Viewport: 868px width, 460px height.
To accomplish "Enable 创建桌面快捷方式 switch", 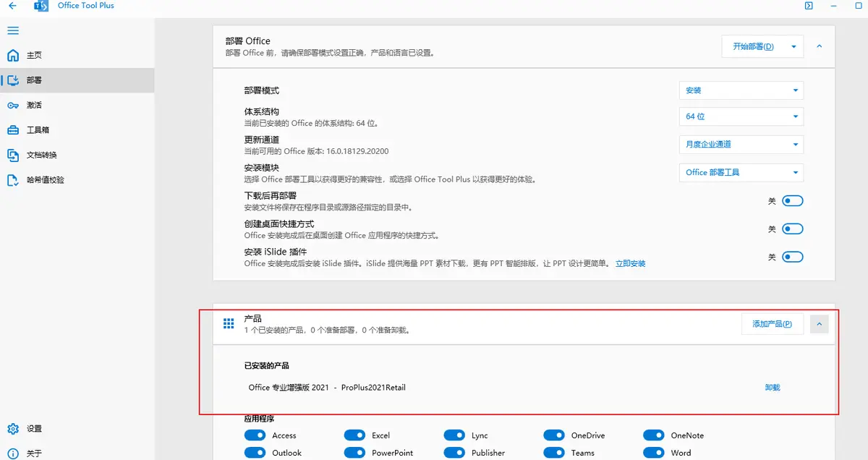I will click(793, 229).
